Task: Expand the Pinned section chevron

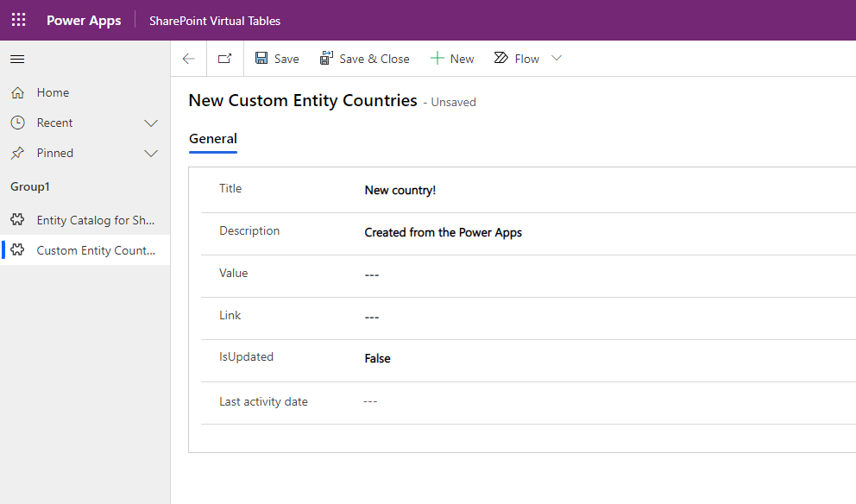Action: [x=151, y=154]
